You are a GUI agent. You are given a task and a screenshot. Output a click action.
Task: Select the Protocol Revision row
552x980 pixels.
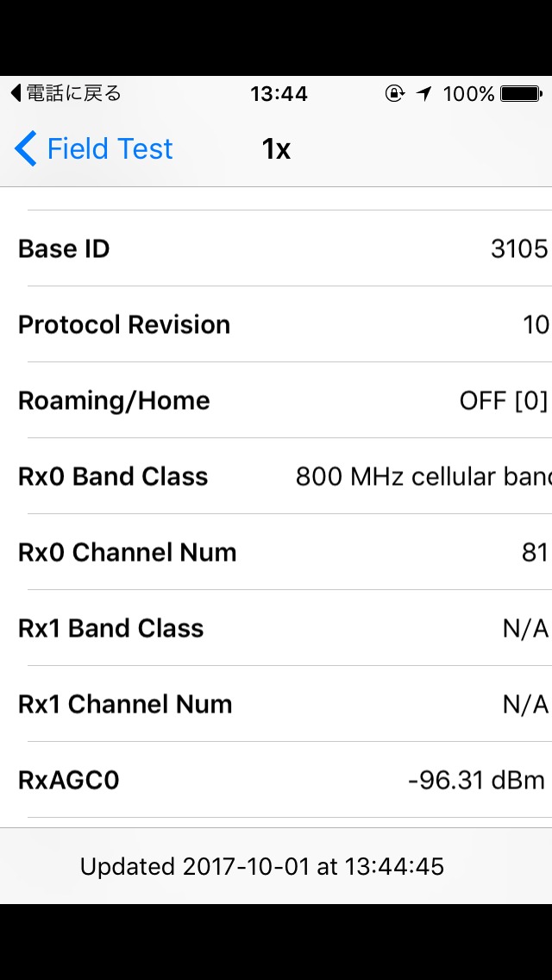tap(276, 324)
